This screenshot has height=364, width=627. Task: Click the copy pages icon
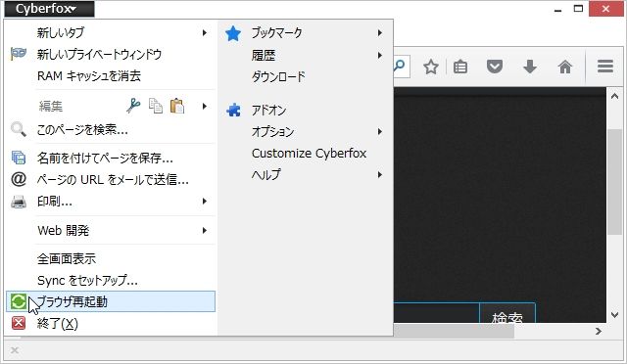pos(156,106)
